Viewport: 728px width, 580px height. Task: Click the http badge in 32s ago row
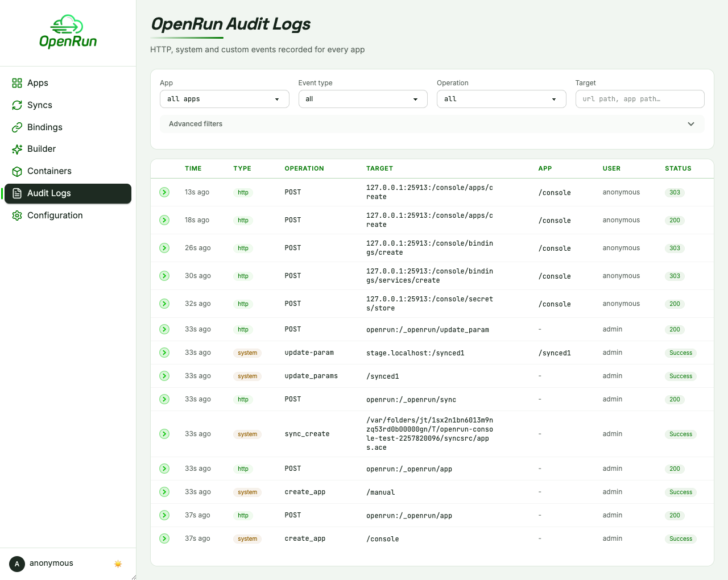(243, 304)
